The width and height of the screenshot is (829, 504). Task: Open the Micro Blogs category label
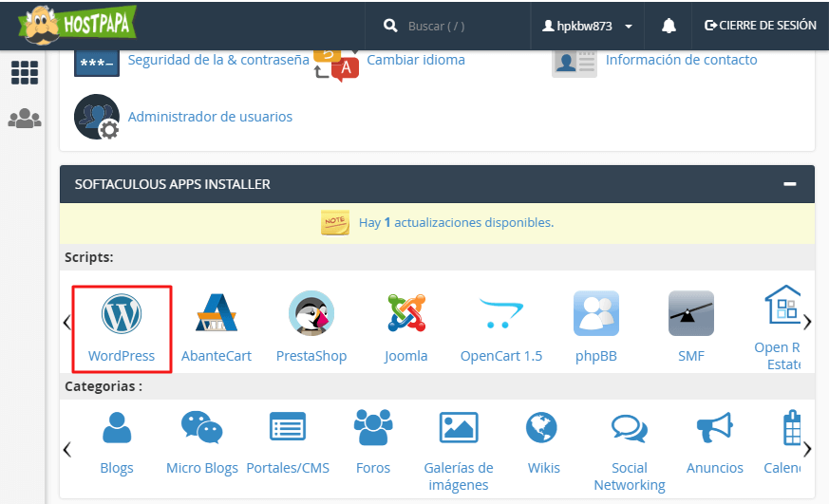point(202,468)
